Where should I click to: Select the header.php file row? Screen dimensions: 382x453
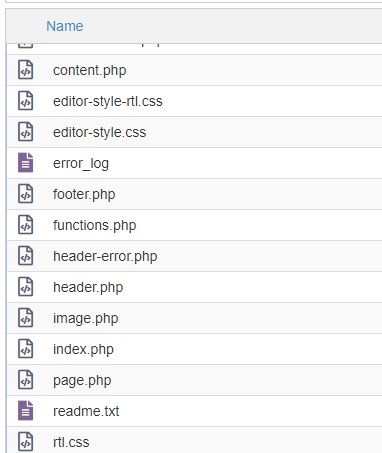click(195, 287)
